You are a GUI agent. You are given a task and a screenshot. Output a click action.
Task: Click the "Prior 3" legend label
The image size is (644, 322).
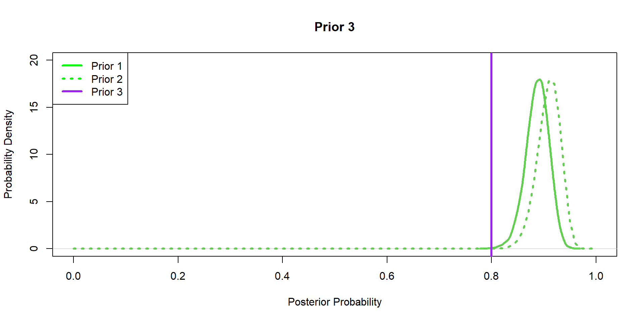click(107, 92)
